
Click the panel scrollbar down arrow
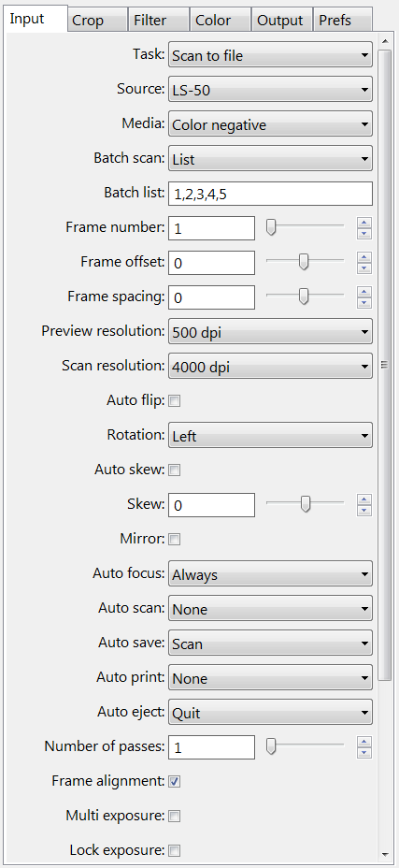tap(385, 855)
